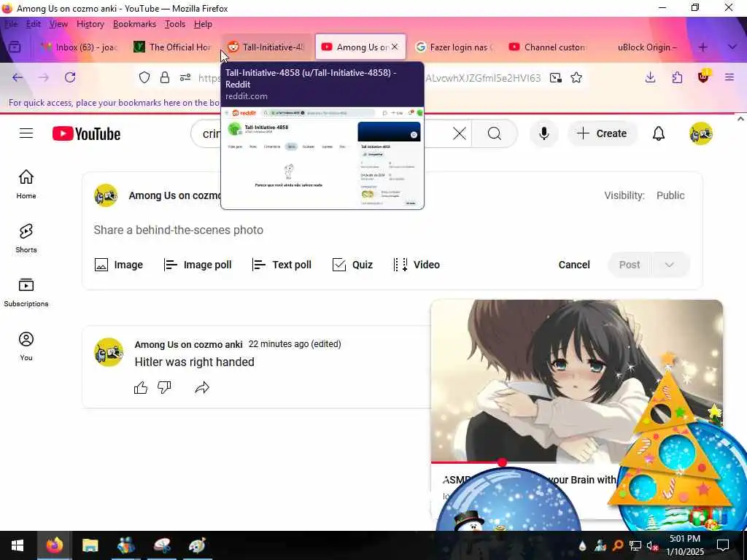This screenshot has height=560, width=747.
Task: Open the View menu
Action: [58, 24]
